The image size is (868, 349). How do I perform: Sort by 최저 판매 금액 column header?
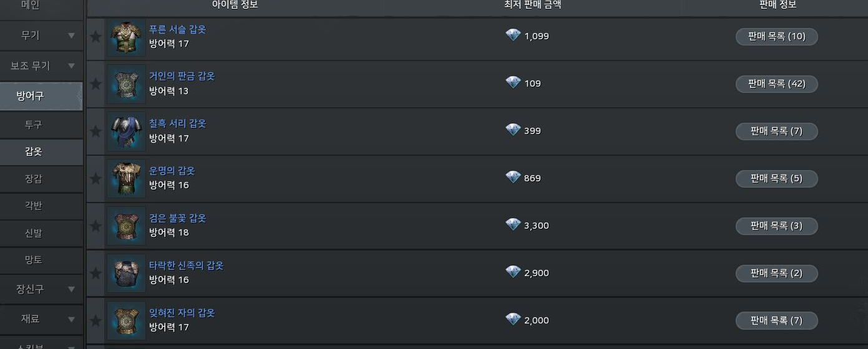tap(532, 5)
